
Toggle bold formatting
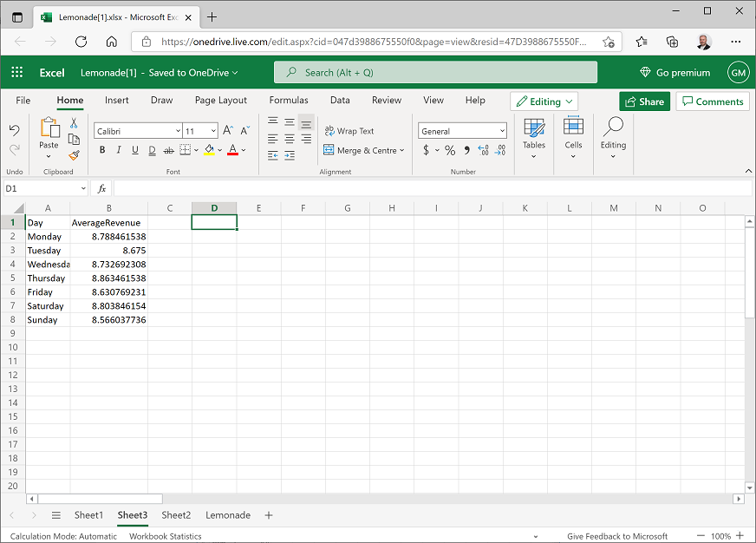click(x=102, y=150)
